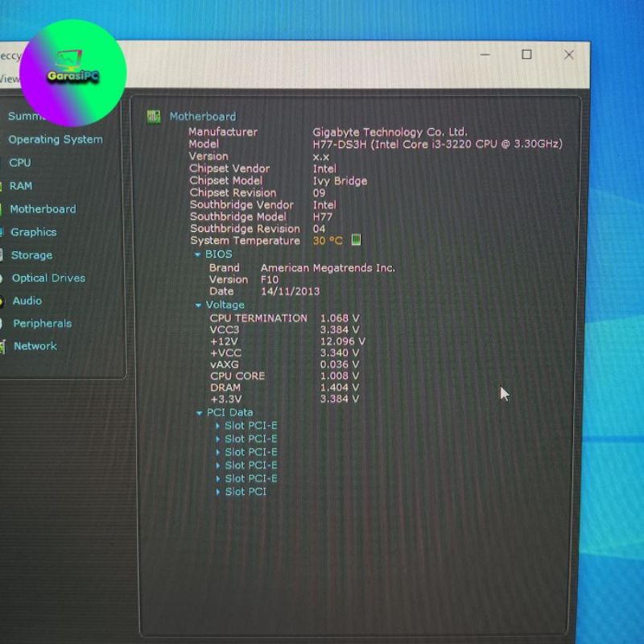Click the Chipset Revision 09 value
The image size is (644, 644).
coord(319,193)
